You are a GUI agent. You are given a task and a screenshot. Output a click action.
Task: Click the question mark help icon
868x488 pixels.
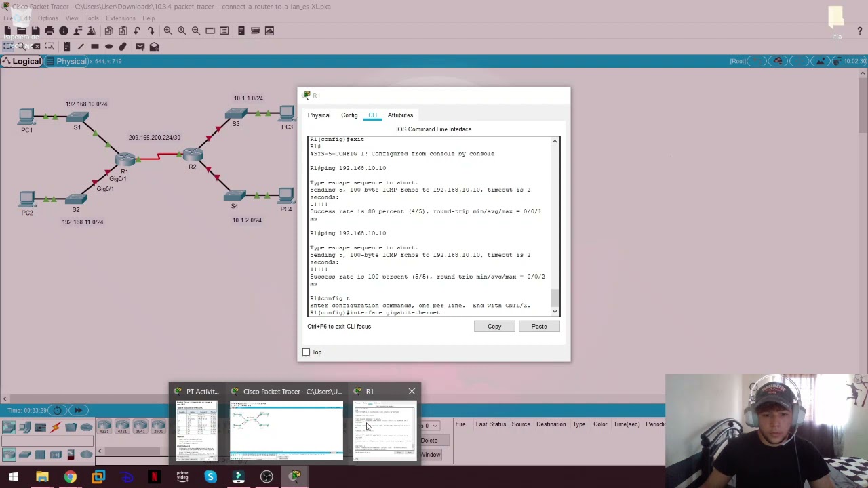(859, 30)
